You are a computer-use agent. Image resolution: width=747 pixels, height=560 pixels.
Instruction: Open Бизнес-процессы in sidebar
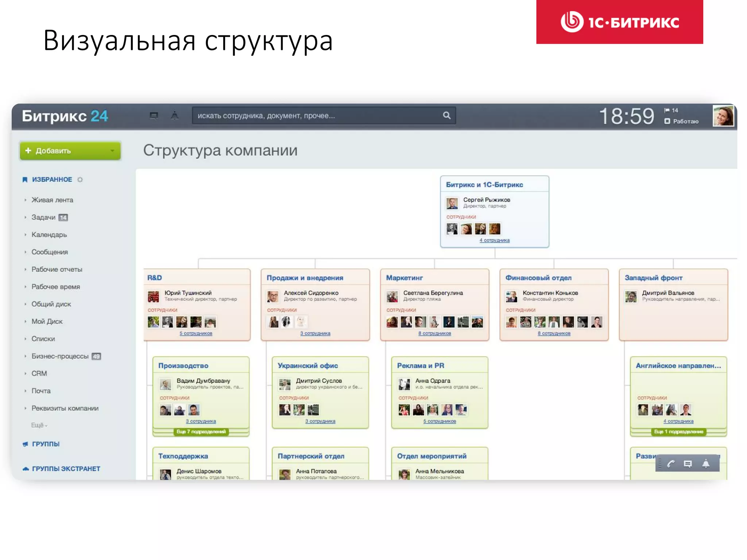coord(60,356)
